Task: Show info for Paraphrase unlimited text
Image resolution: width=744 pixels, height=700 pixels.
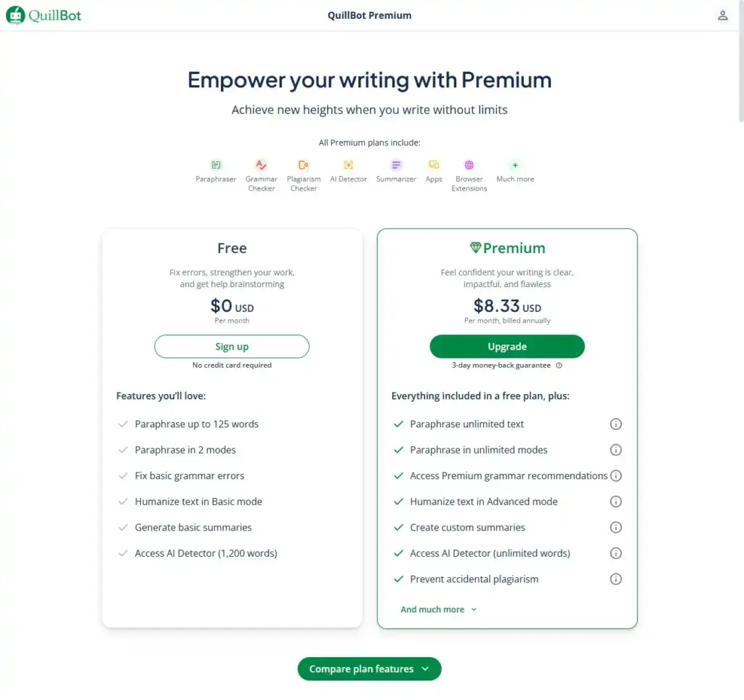Action: click(615, 424)
